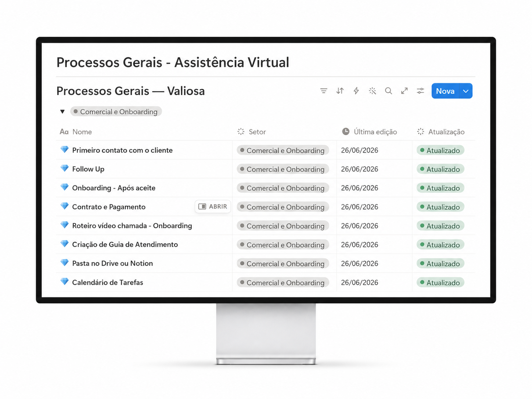Click the ABRIR button on Contrato e Pagamento
532x399 pixels.
click(x=213, y=206)
